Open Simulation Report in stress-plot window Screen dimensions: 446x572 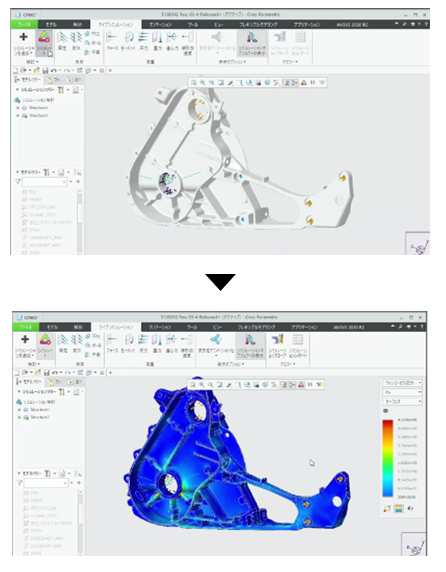tap(298, 340)
